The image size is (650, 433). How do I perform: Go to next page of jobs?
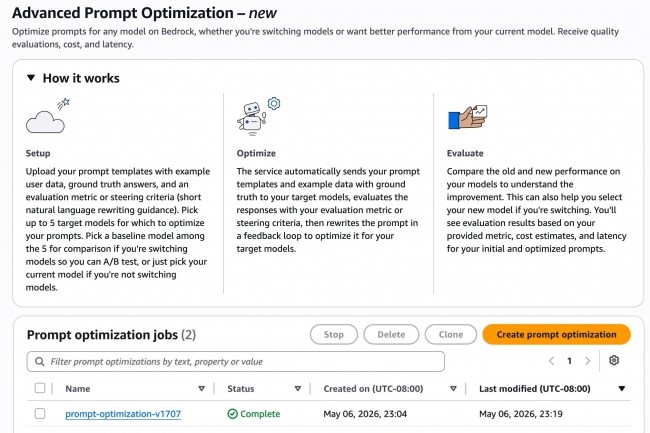[587, 361]
